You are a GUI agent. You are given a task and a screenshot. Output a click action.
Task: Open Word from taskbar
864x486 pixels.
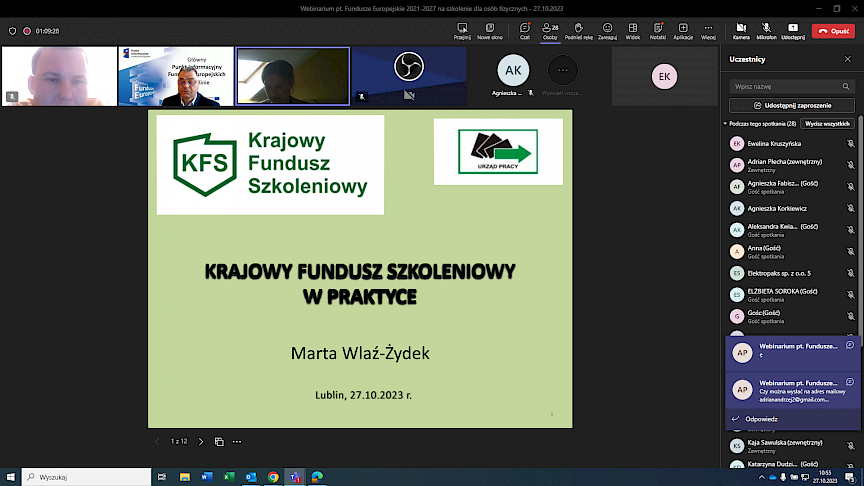pos(207,477)
